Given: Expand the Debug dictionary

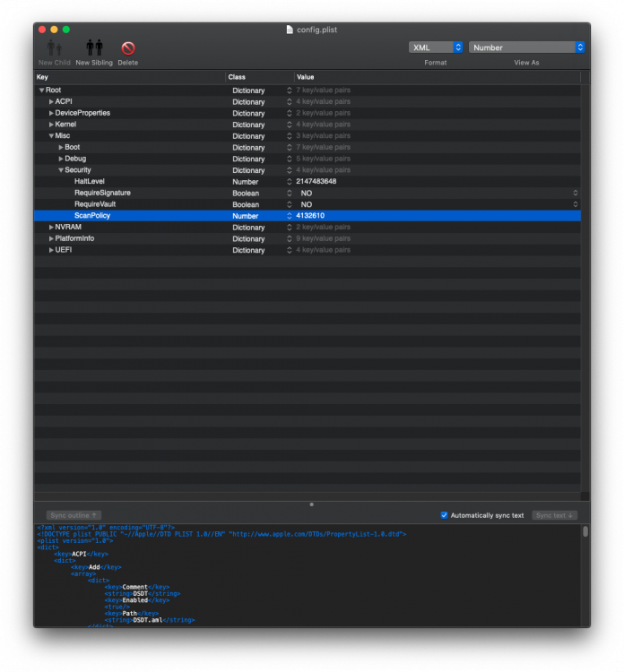Looking at the screenshot, I should 61,159.
